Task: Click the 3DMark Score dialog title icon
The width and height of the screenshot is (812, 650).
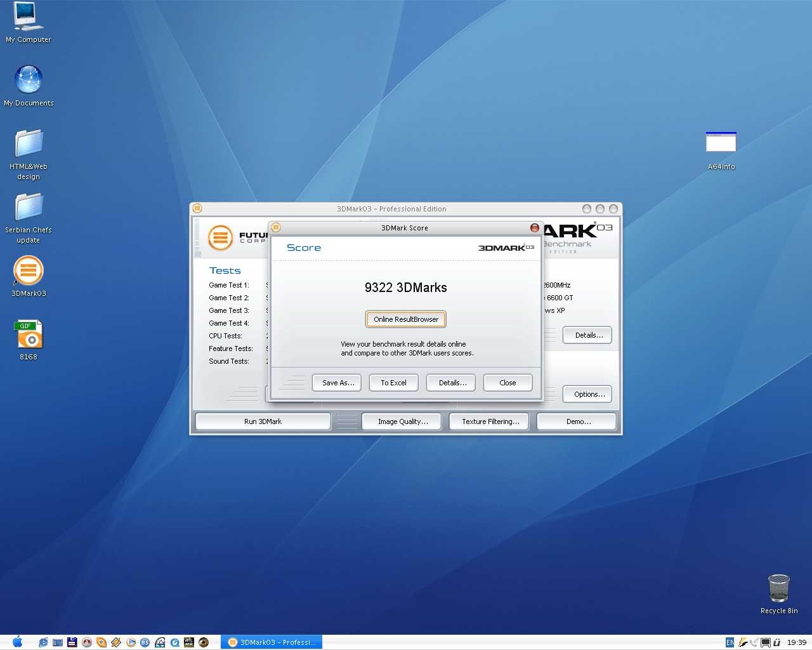Action: [276, 227]
